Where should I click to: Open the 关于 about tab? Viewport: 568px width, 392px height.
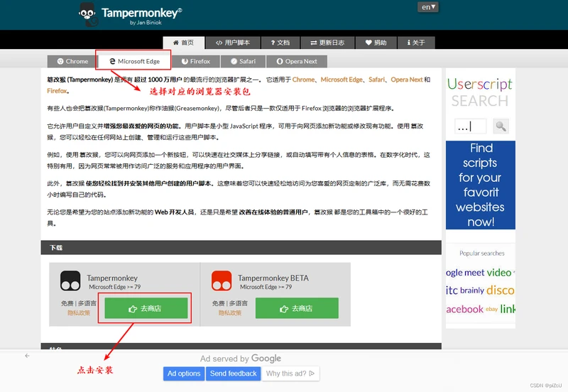[x=416, y=43]
